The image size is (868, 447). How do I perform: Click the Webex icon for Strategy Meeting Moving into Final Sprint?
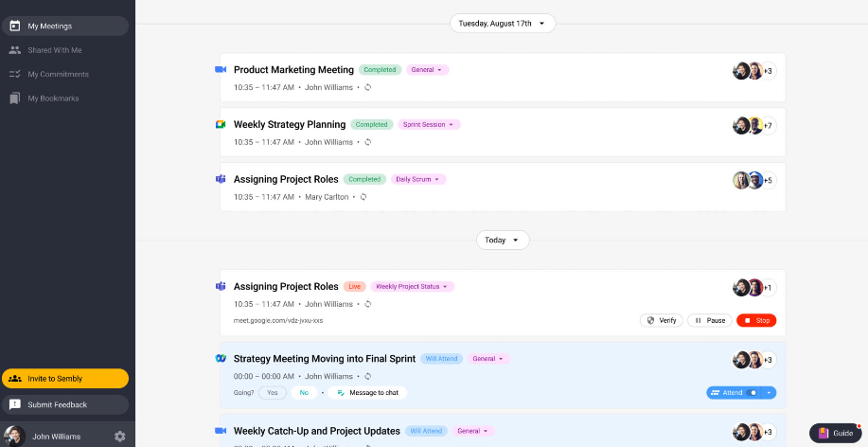pos(221,358)
